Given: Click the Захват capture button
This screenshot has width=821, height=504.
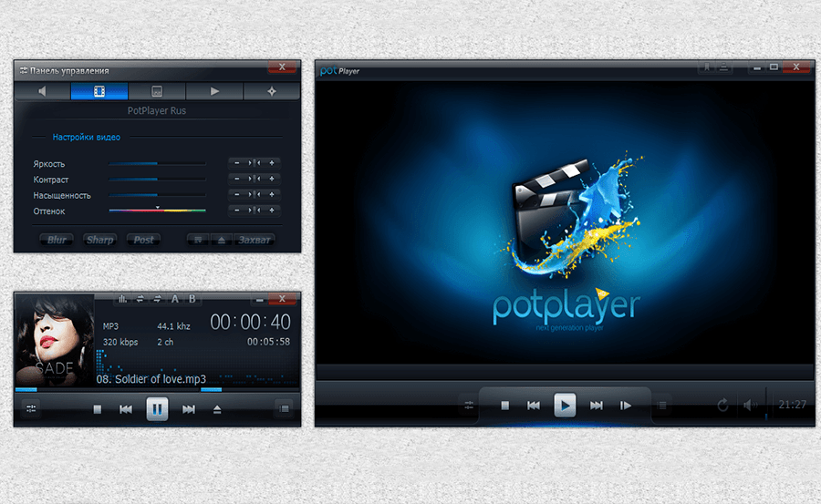Looking at the screenshot, I should (x=255, y=240).
